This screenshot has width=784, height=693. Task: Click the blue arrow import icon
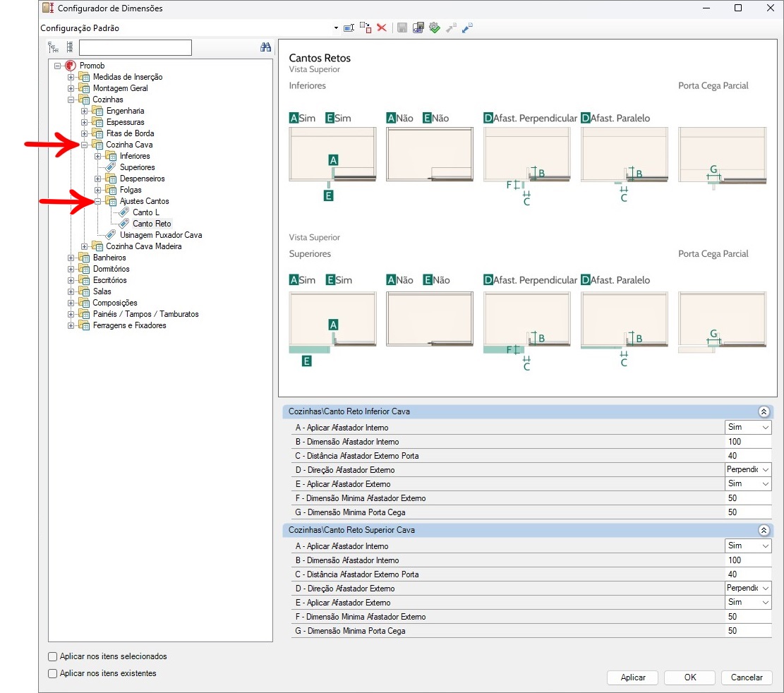467,28
